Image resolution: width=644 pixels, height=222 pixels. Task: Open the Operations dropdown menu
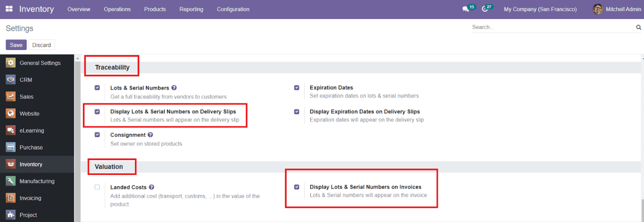[117, 9]
